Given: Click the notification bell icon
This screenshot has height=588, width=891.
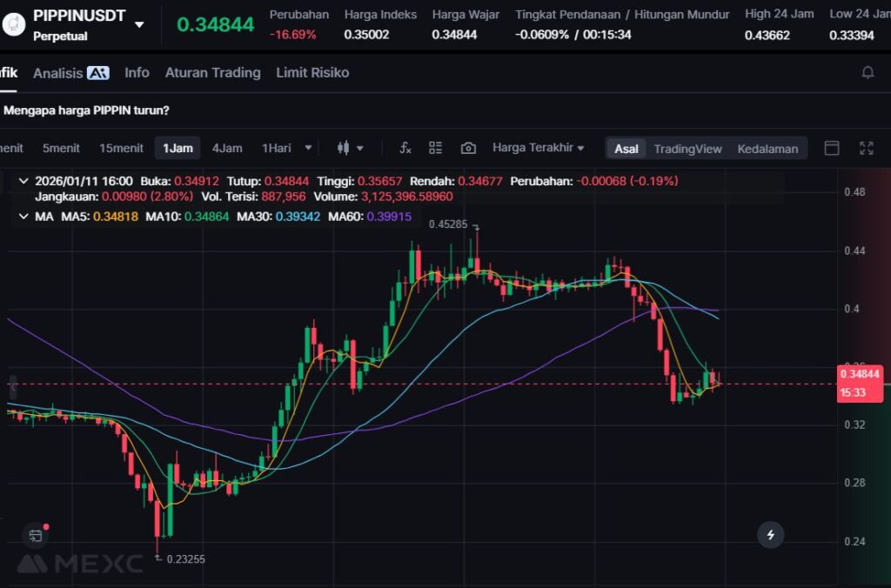Looking at the screenshot, I should (x=868, y=73).
